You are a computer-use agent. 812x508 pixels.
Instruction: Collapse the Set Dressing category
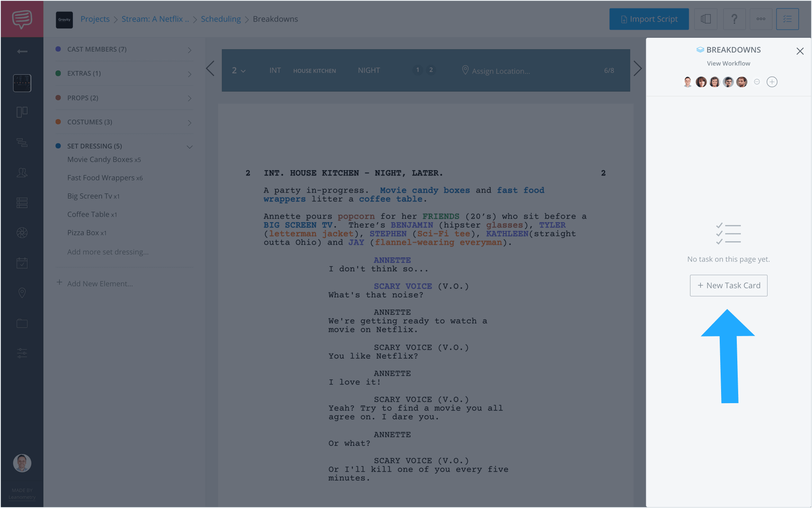pos(189,147)
